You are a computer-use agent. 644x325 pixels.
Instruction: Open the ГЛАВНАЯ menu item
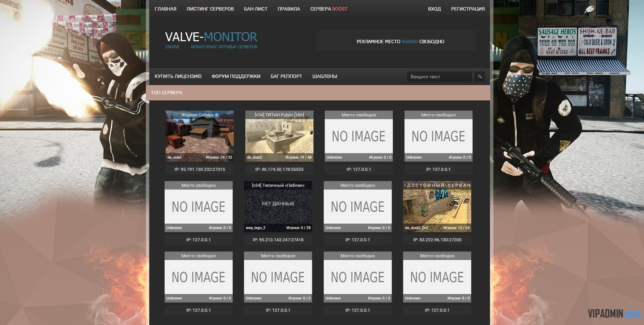(x=165, y=9)
